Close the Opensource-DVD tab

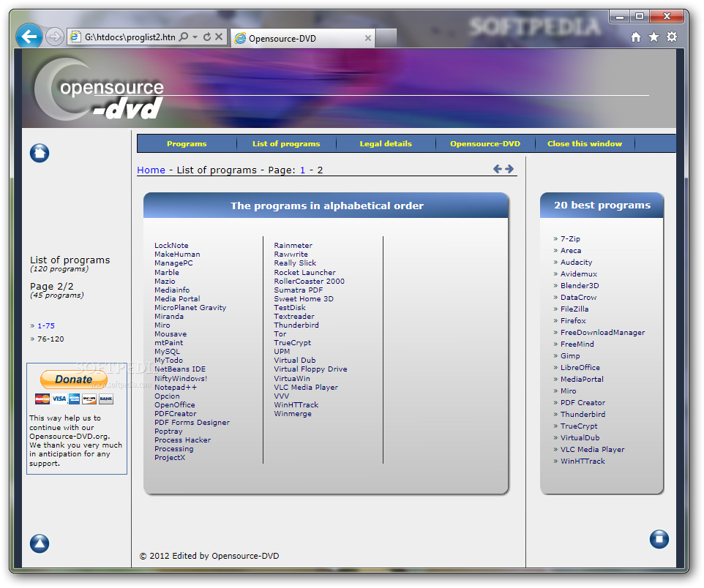[367, 38]
